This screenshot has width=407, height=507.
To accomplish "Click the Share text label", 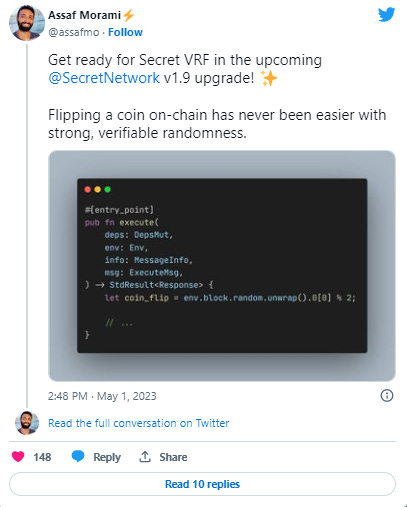I will pyautogui.click(x=173, y=457).
